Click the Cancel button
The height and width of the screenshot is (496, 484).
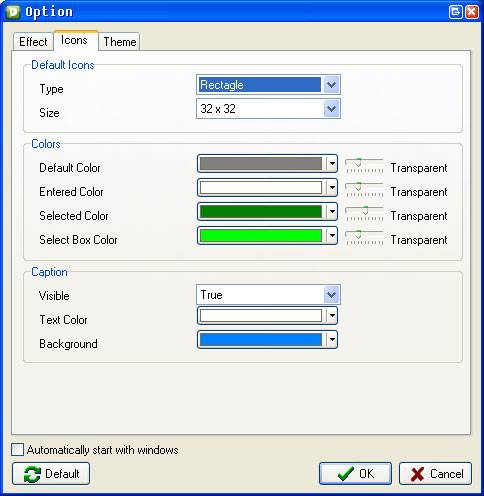pyautogui.click(x=435, y=473)
